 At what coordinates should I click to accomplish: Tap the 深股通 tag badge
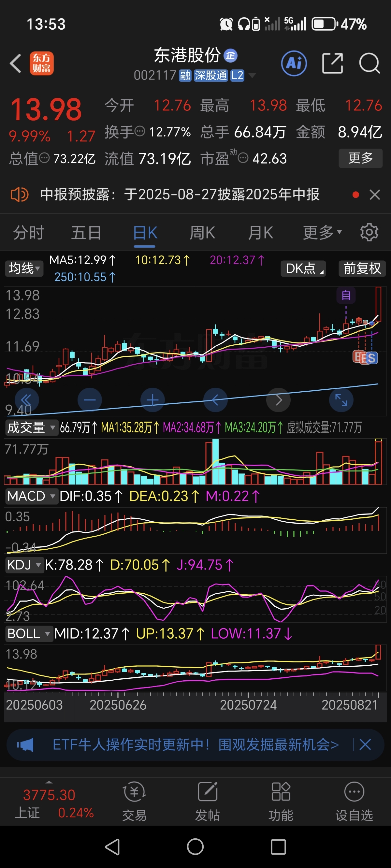(x=211, y=76)
